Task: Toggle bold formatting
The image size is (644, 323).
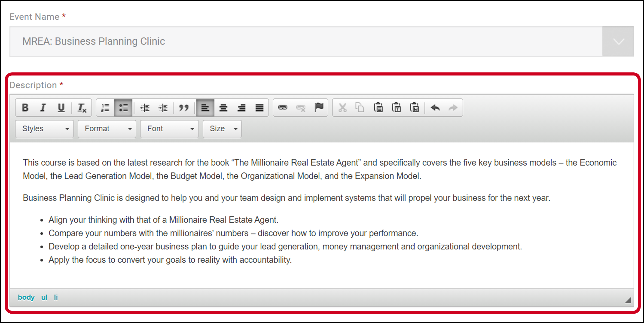Action: pyautogui.click(x=25, y=108)
